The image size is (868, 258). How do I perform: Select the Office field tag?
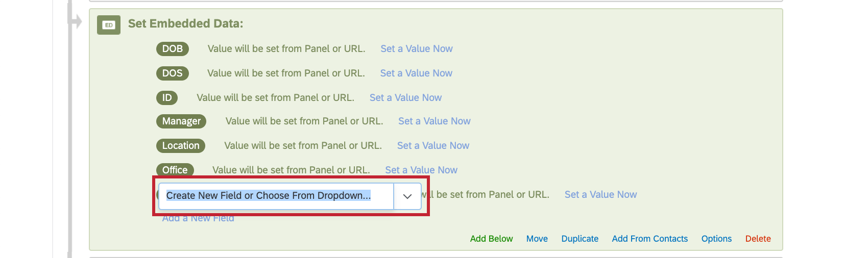tap(175, 170)
